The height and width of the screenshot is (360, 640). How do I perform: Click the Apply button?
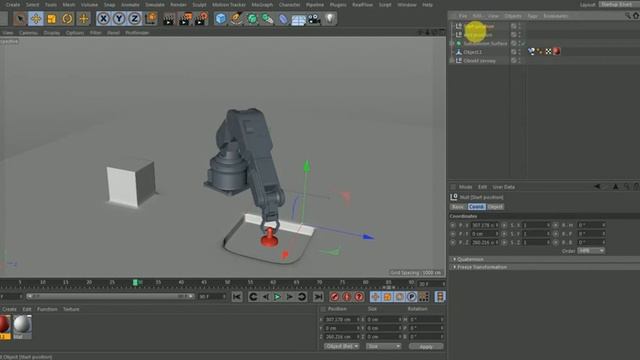pyautogui.click(x=426, y=347)
